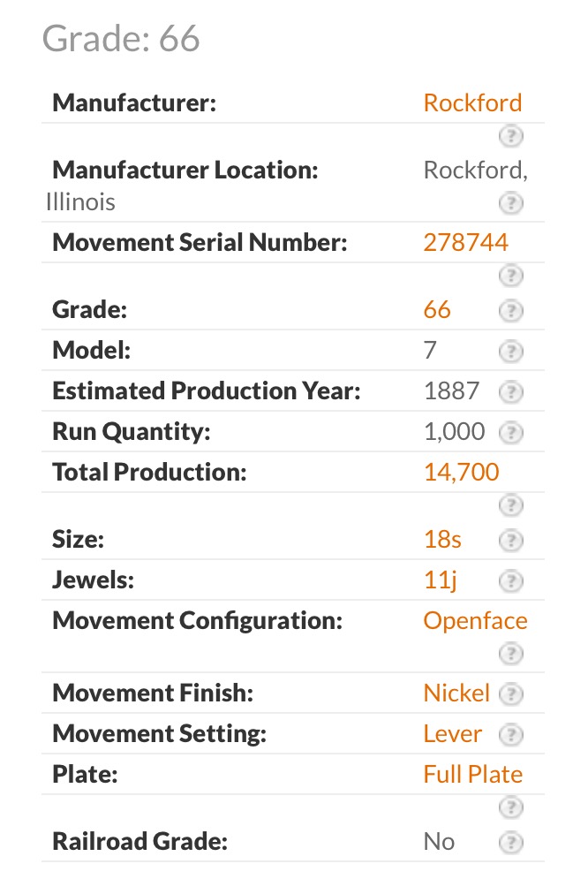
Task: Show help for Jewels 11j
Action: [511, 580]
